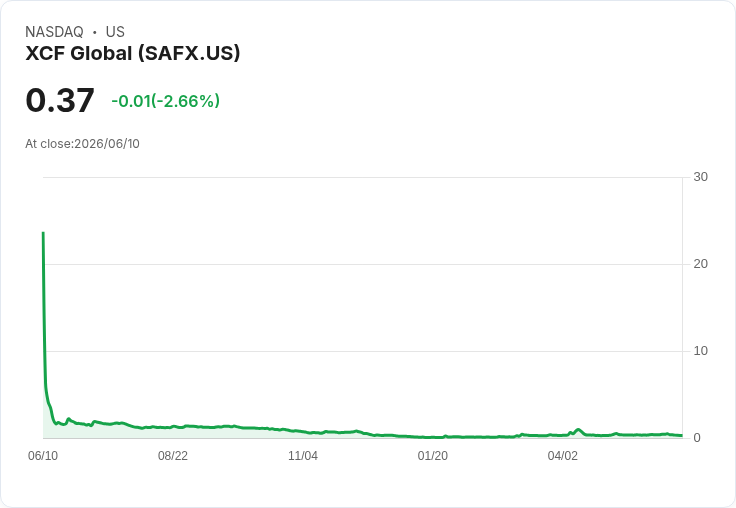Click the bullet separator between NASDAQ and US

[x=94, y=32]
